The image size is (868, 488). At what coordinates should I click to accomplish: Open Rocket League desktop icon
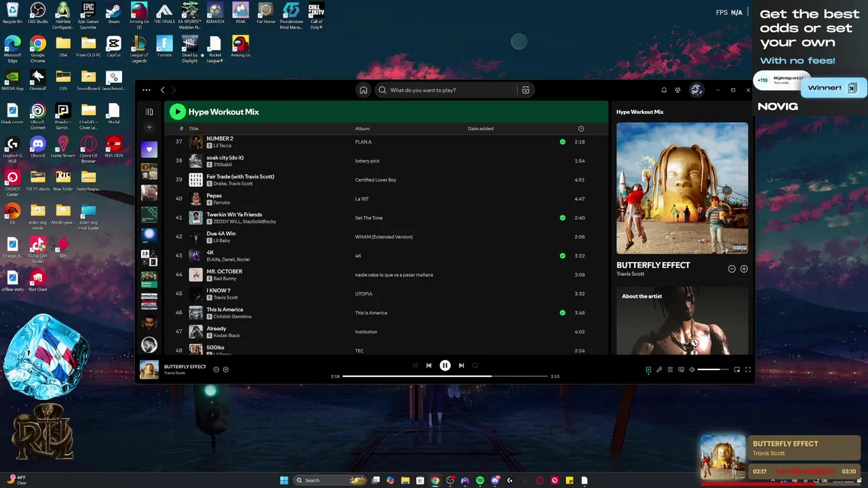tap(215, 49)
